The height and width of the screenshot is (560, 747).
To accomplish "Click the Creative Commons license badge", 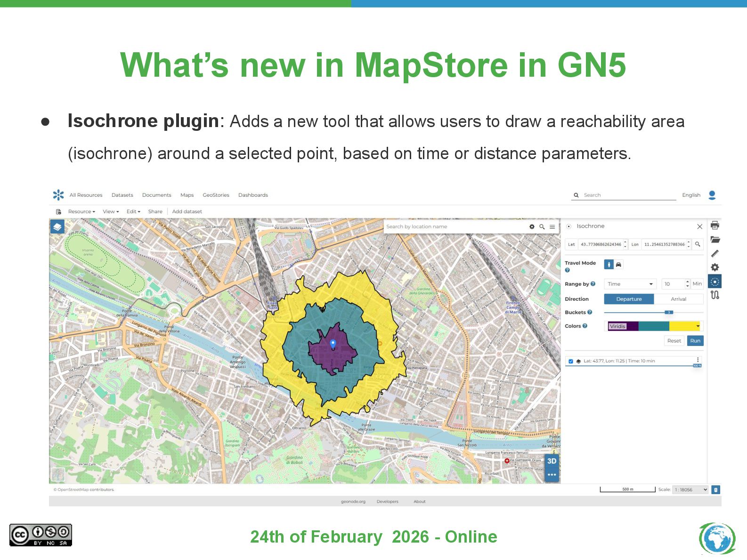I will coord(41,536).
